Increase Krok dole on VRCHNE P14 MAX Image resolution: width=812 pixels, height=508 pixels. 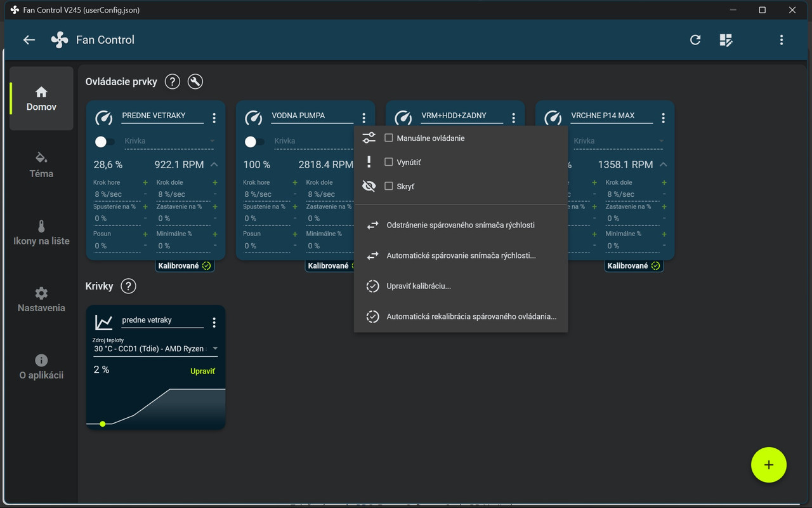click(x=664, y=182)
